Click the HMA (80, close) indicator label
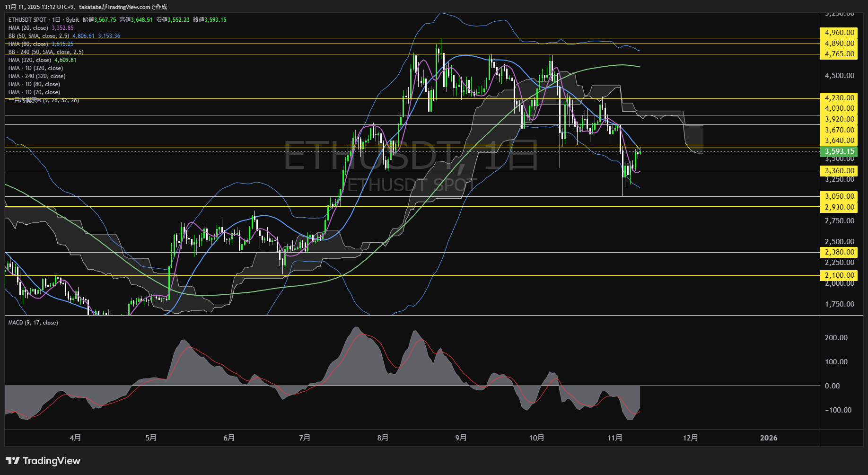The image size is (868, 475). click(x=28, y=44)
